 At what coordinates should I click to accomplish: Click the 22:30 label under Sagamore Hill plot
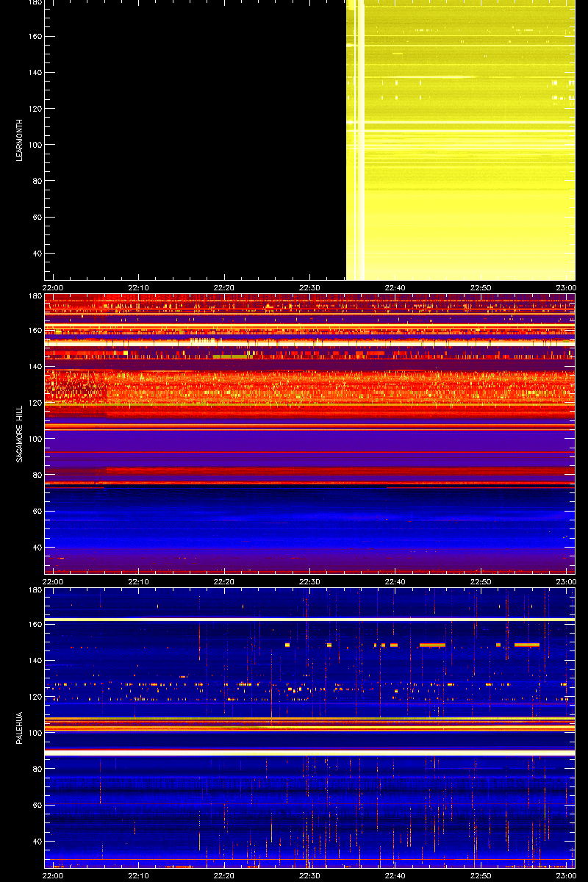[x=310, y=581]
